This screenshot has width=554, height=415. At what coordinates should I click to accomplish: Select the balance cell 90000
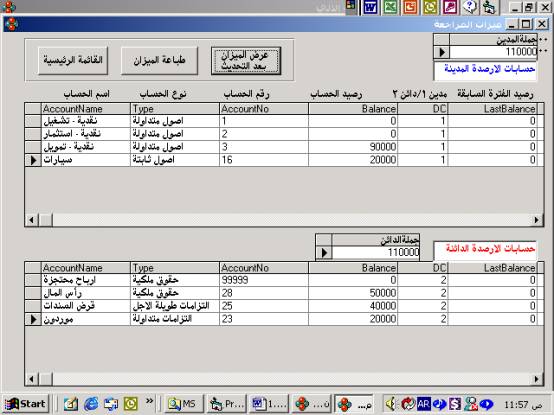click(x=353, y=147)
